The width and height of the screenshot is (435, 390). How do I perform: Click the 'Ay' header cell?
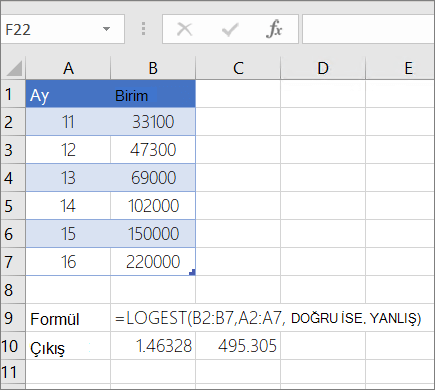click(x=68, y=94)
